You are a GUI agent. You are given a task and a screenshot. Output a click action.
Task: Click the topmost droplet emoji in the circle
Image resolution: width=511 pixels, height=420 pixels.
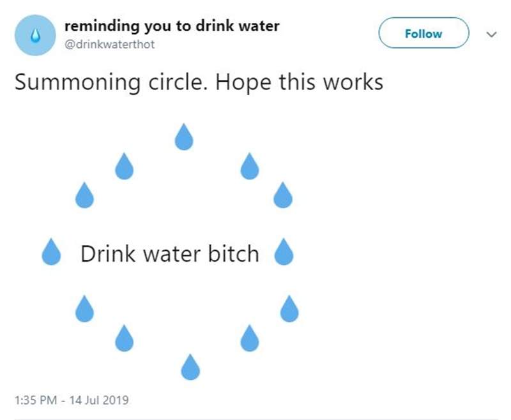pos(184,136)
